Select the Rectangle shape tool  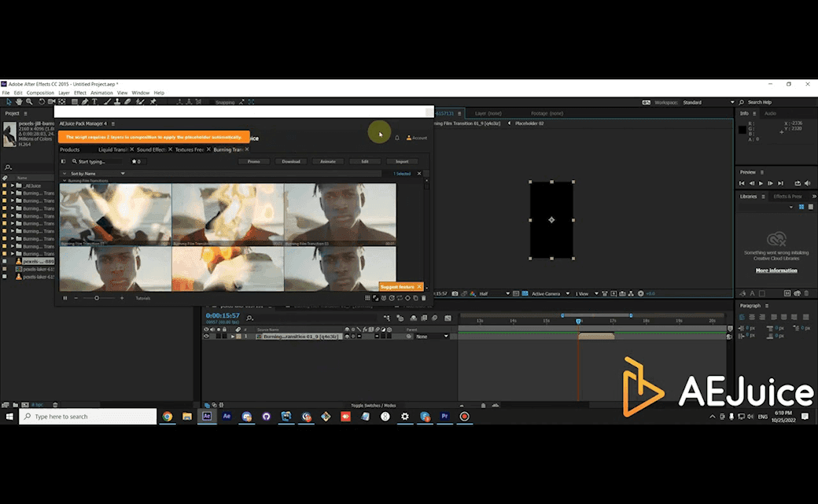[x=75, y=101]
